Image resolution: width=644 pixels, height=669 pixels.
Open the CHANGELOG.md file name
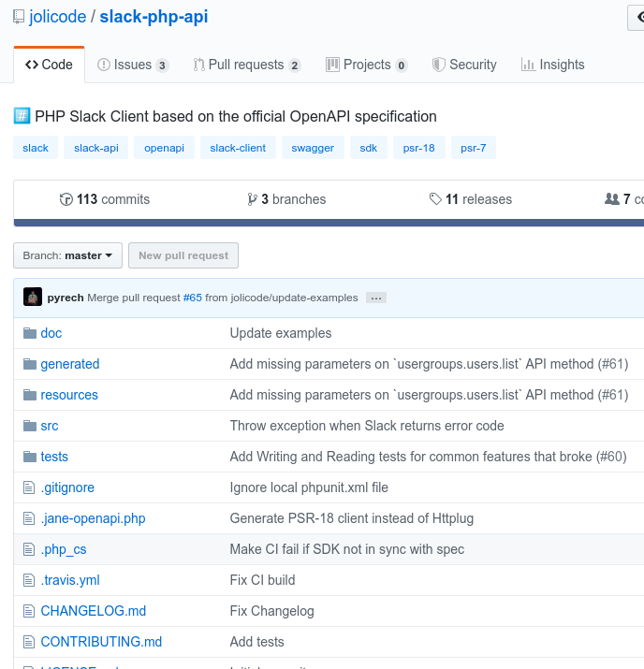(x=93, y=611)
